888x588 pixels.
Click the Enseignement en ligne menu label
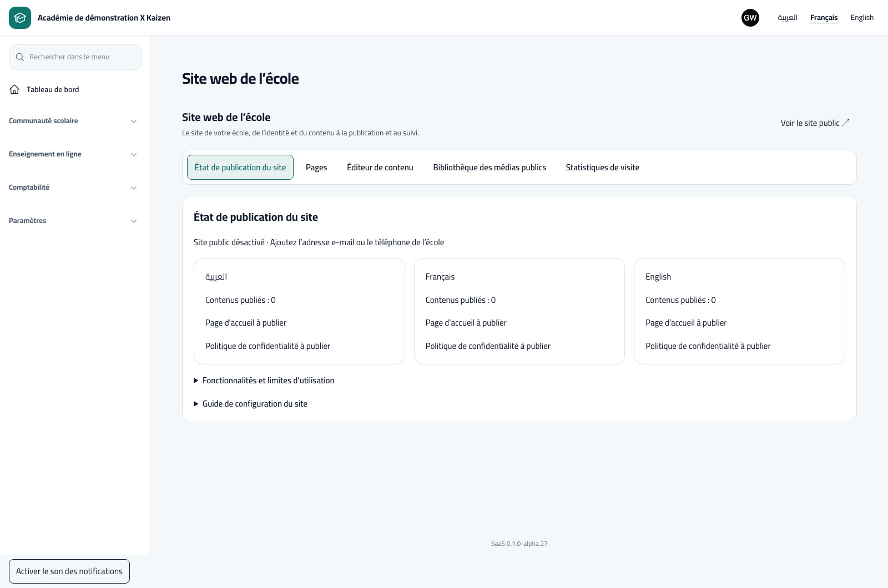tap(45, 154)
